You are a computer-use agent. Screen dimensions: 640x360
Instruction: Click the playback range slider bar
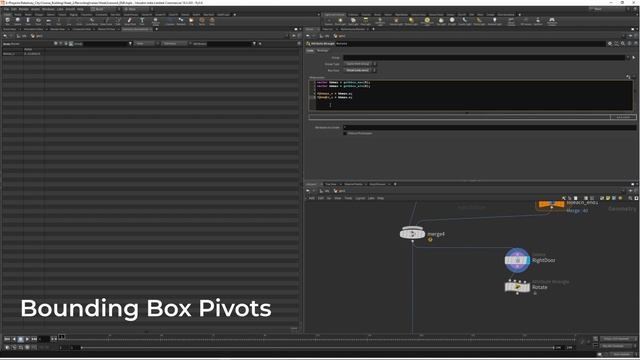coord(318,347)
